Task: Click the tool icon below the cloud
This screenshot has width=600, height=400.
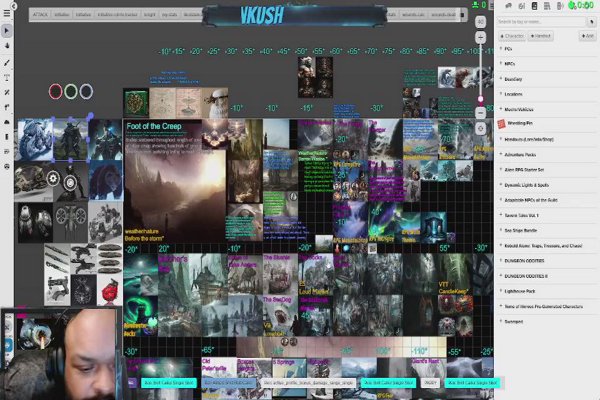Action: 7,137
